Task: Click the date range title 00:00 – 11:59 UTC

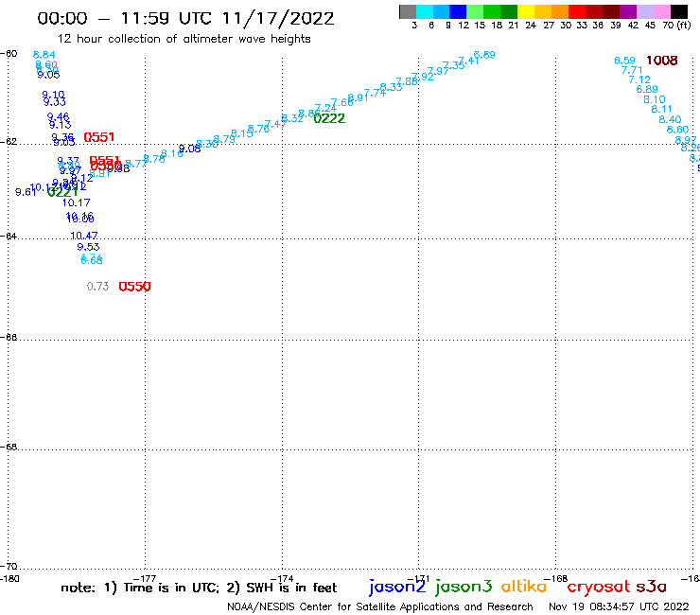Action: (185, 19)
